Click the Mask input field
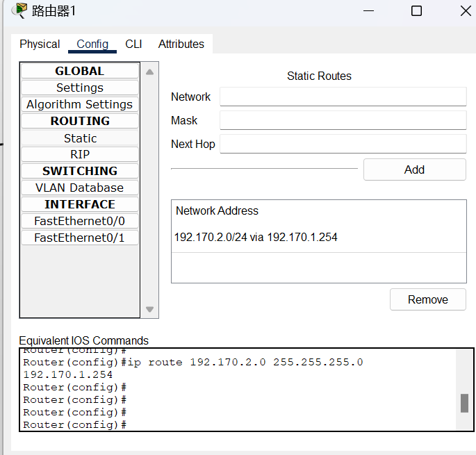 (x=343, y=120)
